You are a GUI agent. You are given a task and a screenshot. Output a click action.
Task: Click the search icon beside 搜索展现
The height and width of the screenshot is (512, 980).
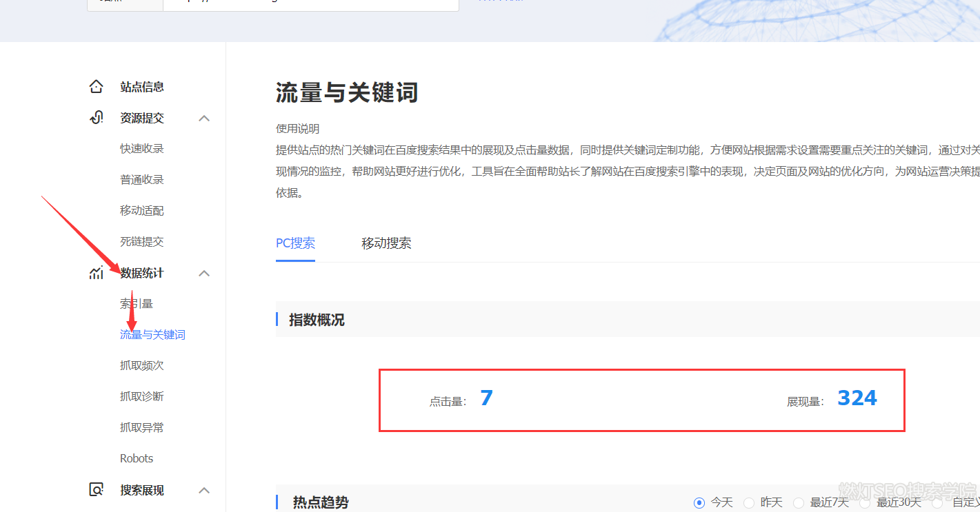point(97,490)
